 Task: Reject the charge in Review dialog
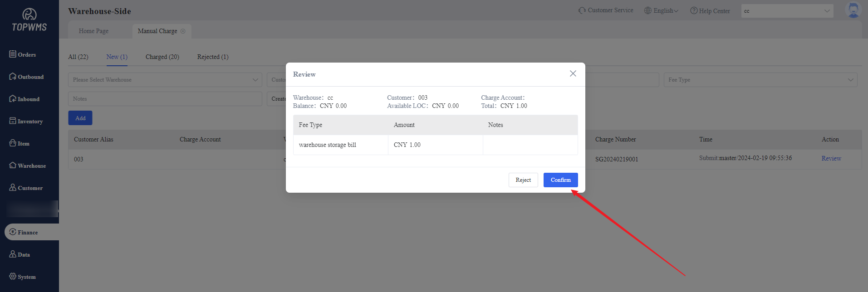click(x=523, y=180)
